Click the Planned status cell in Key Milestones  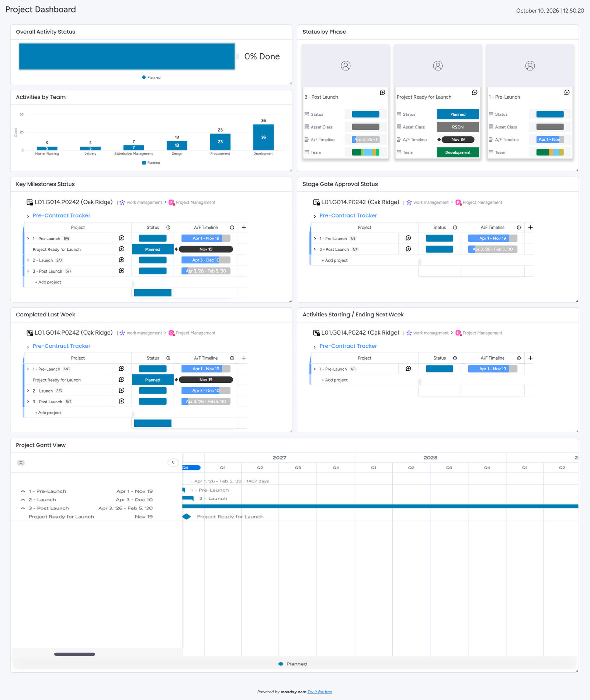(x=153, y=249)
